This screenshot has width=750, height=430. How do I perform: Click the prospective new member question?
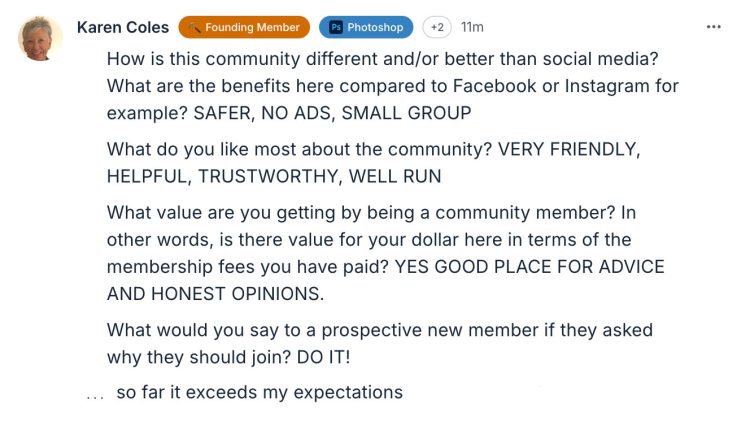pyautogui.click(x=380, y=331)
